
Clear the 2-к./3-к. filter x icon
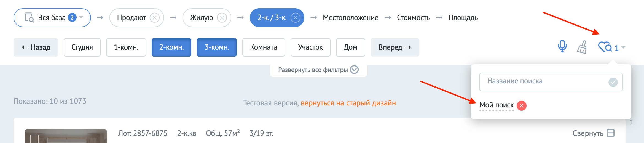(296, 18)
